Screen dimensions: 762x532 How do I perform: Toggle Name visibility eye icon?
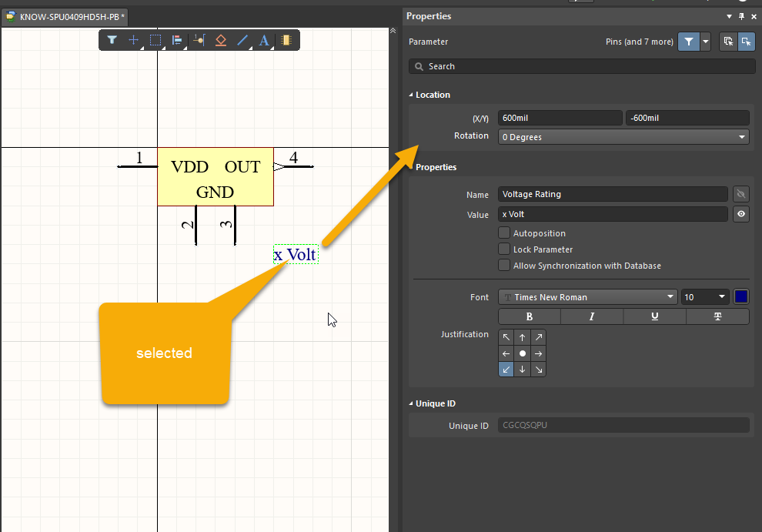pos(740,194)
